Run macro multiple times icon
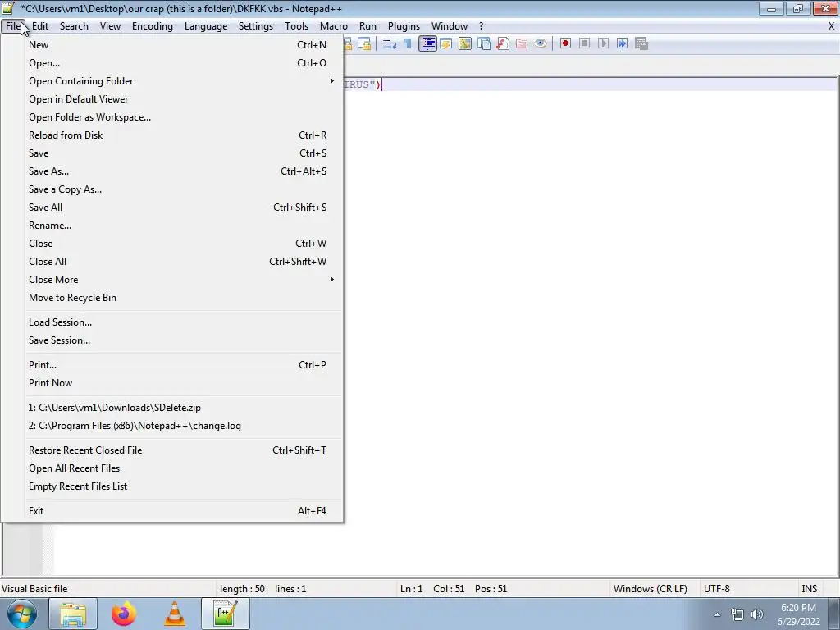Image resolution: width=840 pixels, height=630 pixels. pos(622,43)
